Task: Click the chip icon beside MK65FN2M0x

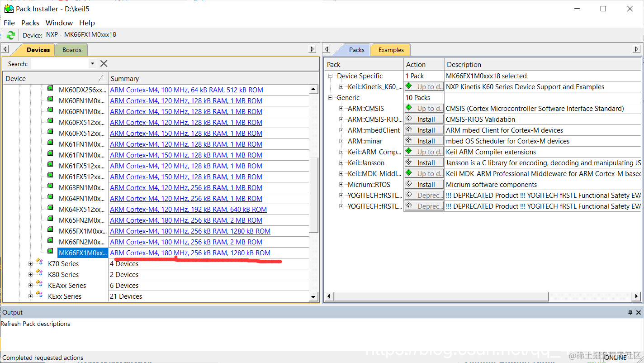Action: [x=50, y=220]
